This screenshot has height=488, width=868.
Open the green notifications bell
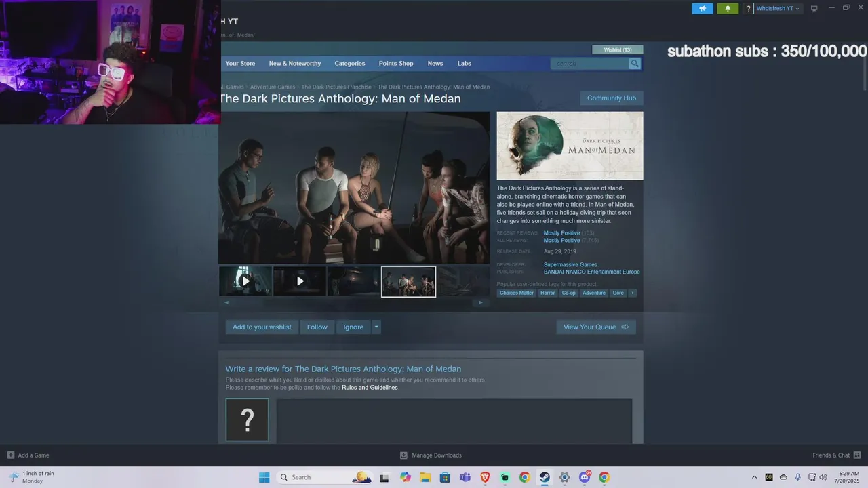[x=728, y=8]
